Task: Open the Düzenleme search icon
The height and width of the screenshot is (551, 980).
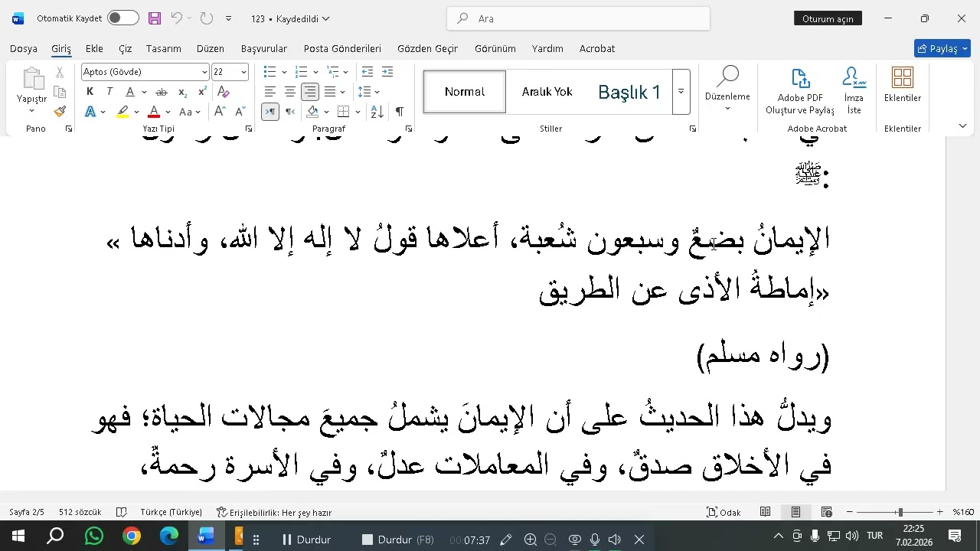Action: click(x=727, y=88)
